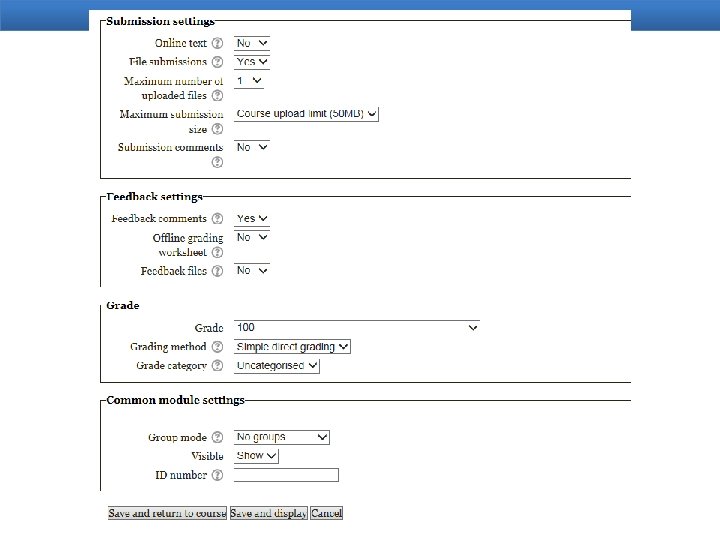Open help for ID number
Screen dimensions: 720x540
pos(217,475)
